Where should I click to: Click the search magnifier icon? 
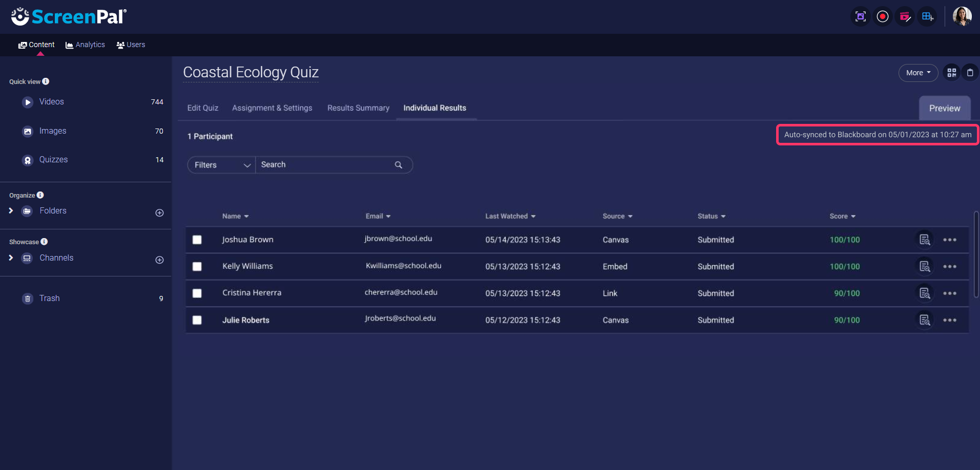pos(399,165)
